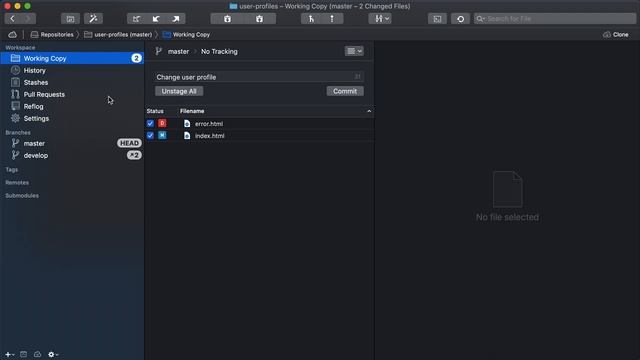
Task: Click the Rebase toolbar icon
Action: pos(332,19)
